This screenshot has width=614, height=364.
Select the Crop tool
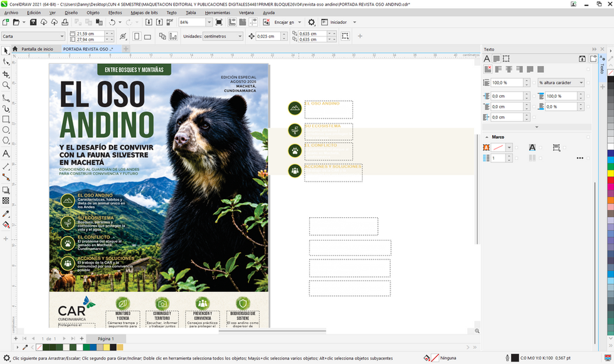pos(6,74)
